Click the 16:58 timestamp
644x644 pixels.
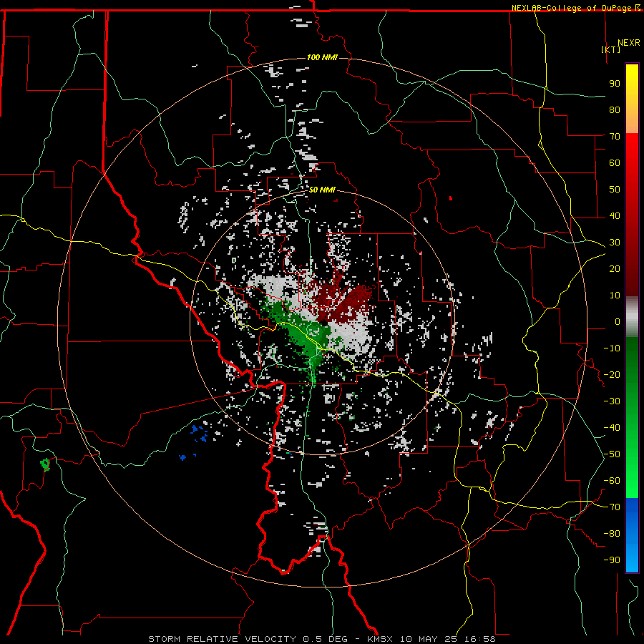coord(479,639)
